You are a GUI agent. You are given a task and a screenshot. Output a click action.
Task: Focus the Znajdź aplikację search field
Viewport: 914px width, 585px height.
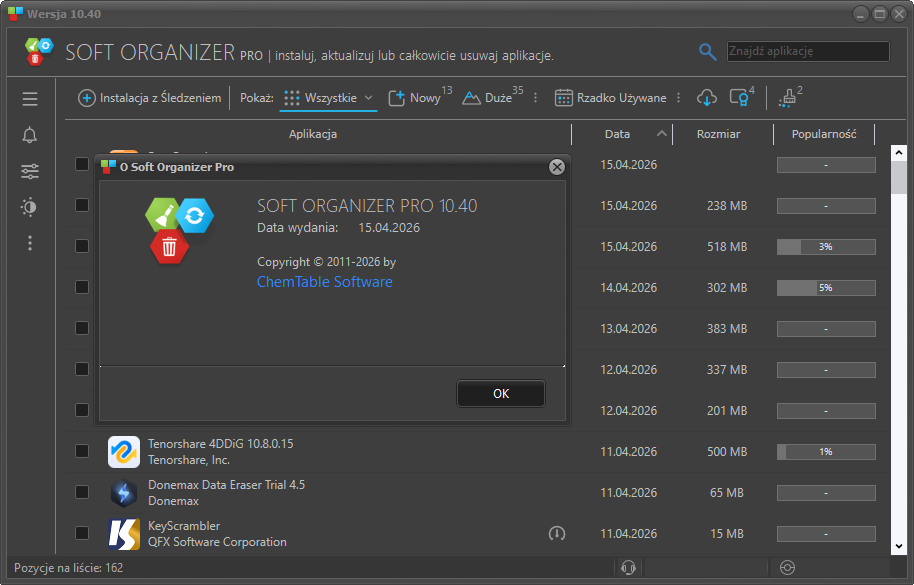[808, 51]
